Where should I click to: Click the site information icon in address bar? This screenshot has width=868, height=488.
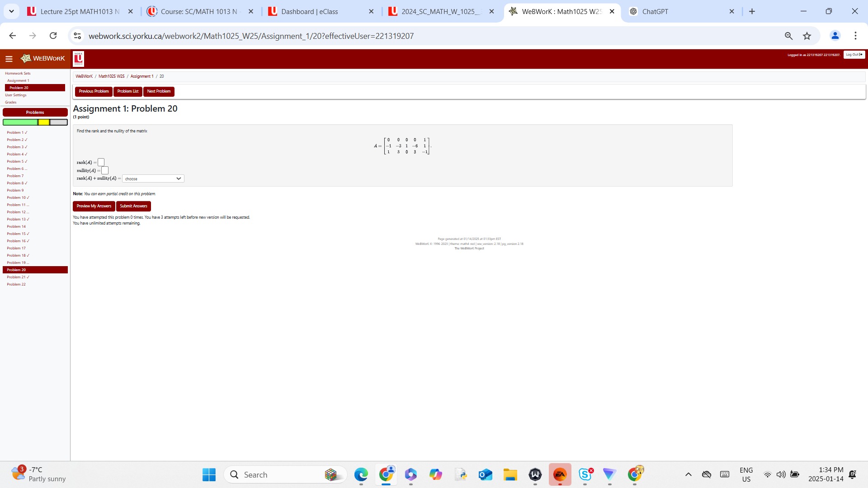coord(77,36)
